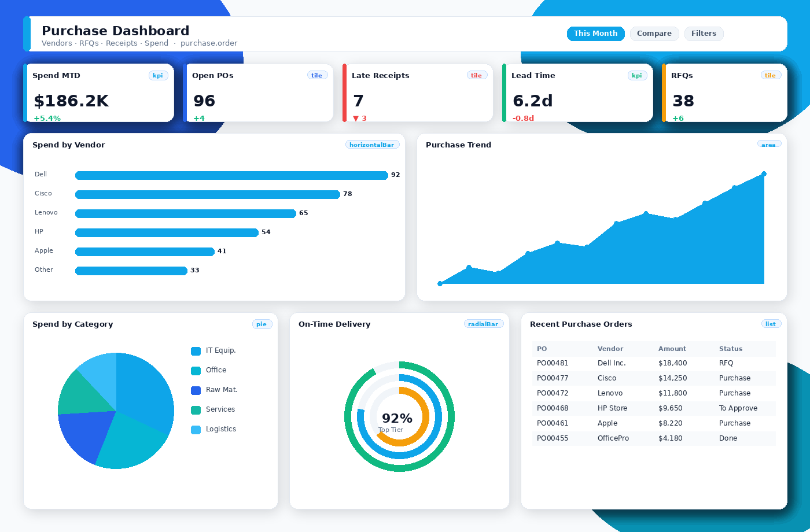Click the OfficePro vendor cell
810x532 pixels.
613,438
